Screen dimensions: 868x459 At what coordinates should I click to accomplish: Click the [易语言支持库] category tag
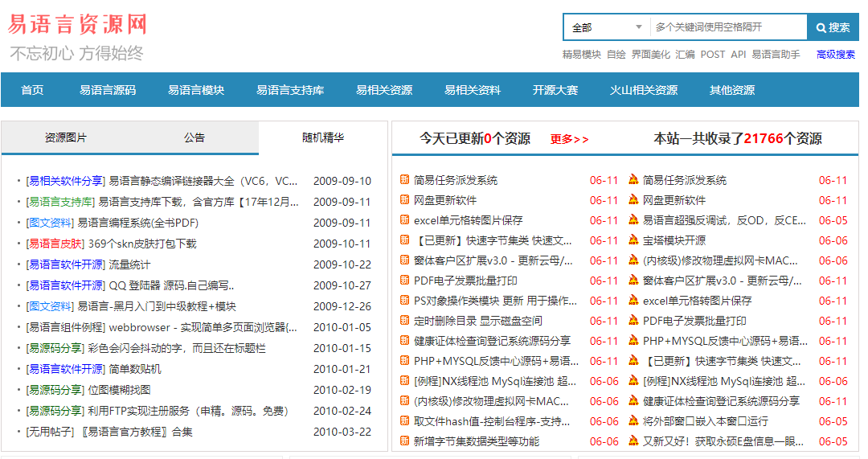[x=59, y=202]
